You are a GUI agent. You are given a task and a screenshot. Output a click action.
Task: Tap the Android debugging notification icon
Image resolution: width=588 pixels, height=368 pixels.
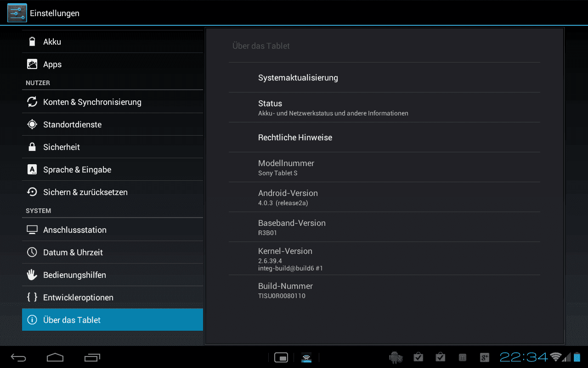(x=396, y=357)
